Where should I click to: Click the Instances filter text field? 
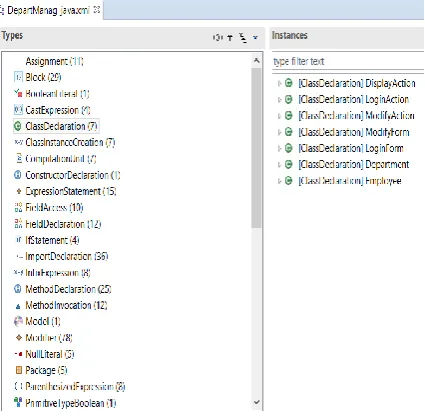coord(348,62)
